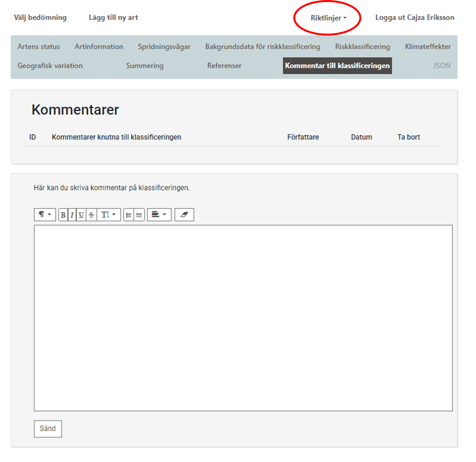Click Lägg till ny art link

[x=113, y=17]
